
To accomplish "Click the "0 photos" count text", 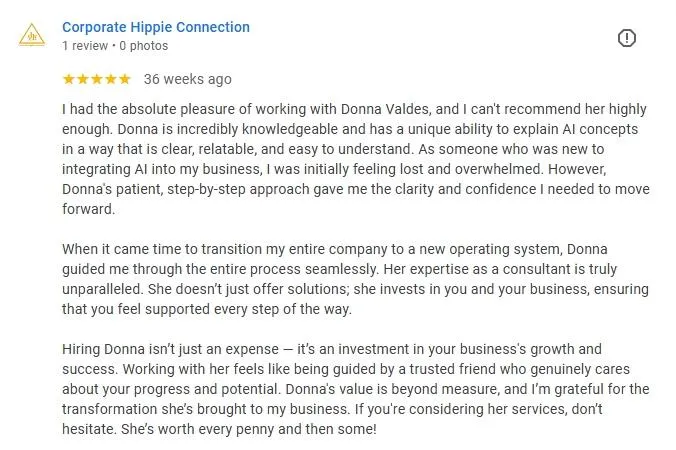I will click(144, 46).
